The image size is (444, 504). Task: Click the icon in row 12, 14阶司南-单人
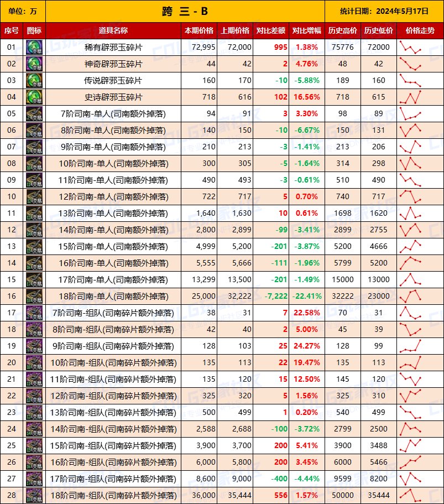tap(34, 230)
